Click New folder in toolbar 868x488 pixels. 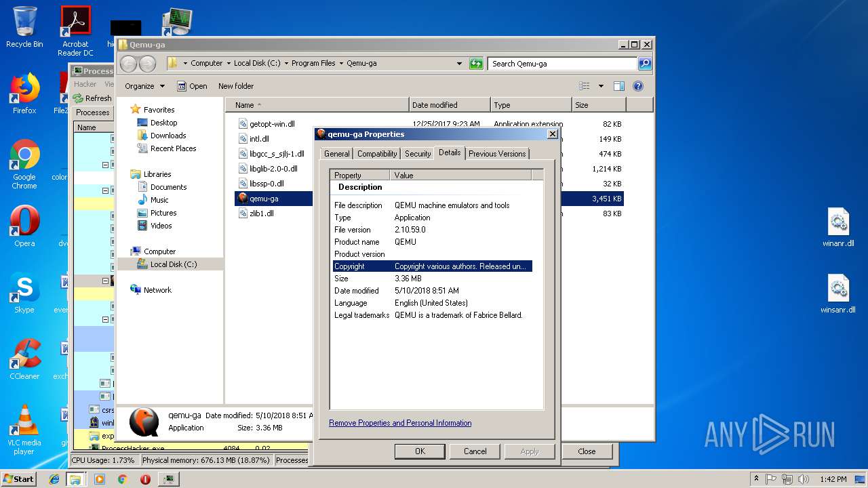(236, 86)
